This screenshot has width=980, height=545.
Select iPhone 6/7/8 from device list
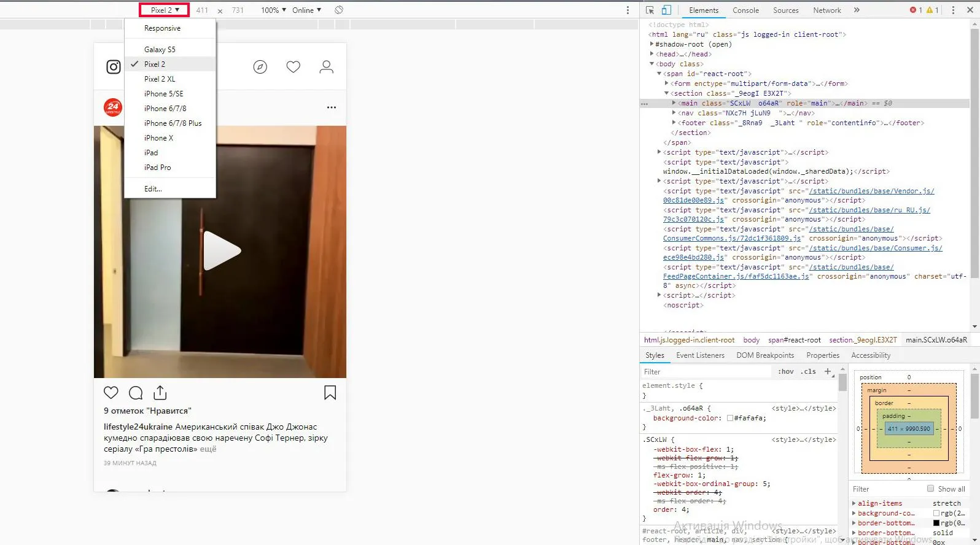170,109
